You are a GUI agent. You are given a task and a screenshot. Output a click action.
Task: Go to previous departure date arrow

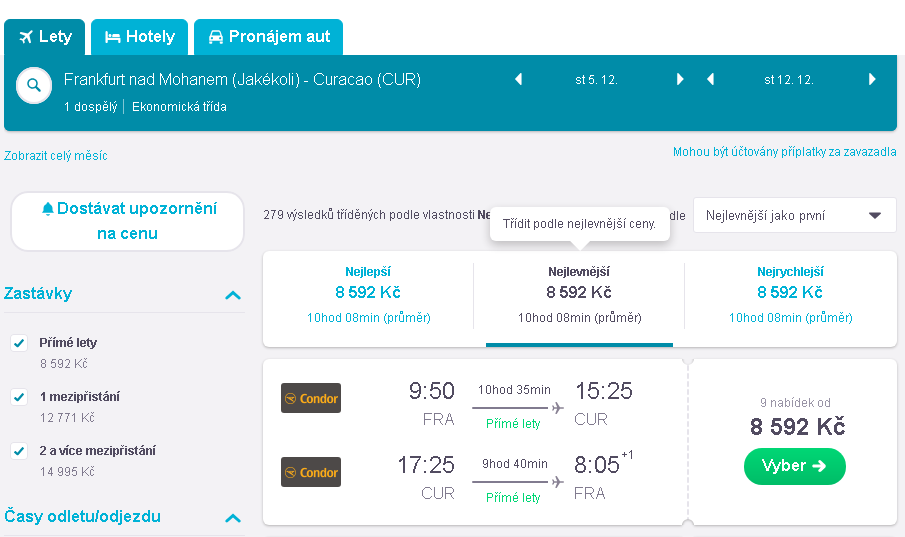518,79
